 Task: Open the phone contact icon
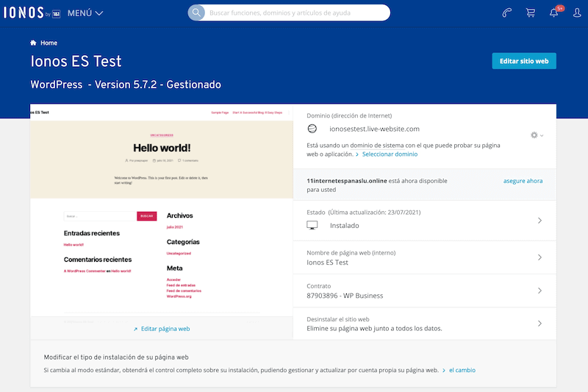[506, 13]
